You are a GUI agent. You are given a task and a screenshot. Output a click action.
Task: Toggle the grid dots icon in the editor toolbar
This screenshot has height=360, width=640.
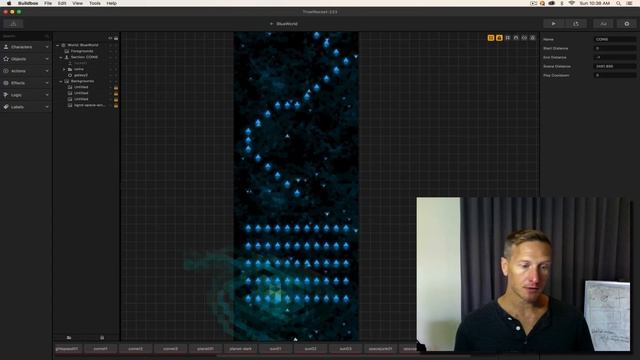coord(508,38)
